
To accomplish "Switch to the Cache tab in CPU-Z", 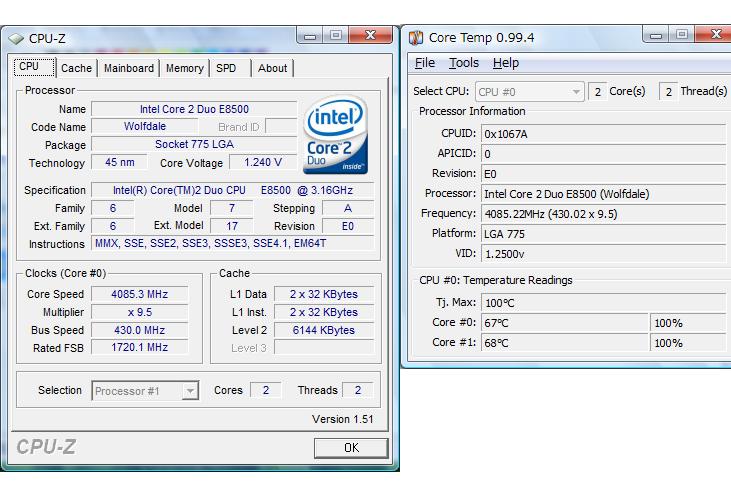I will (76, 68).
